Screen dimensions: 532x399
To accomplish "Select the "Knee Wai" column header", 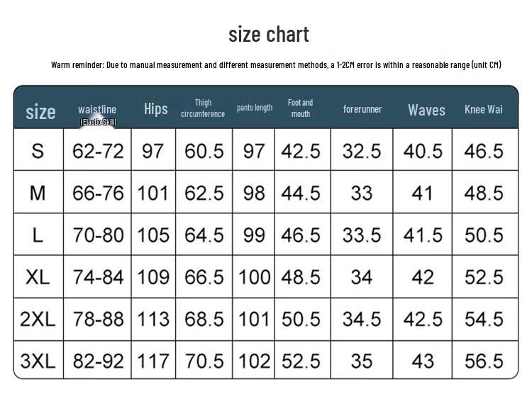I will [x=484, y=109].
